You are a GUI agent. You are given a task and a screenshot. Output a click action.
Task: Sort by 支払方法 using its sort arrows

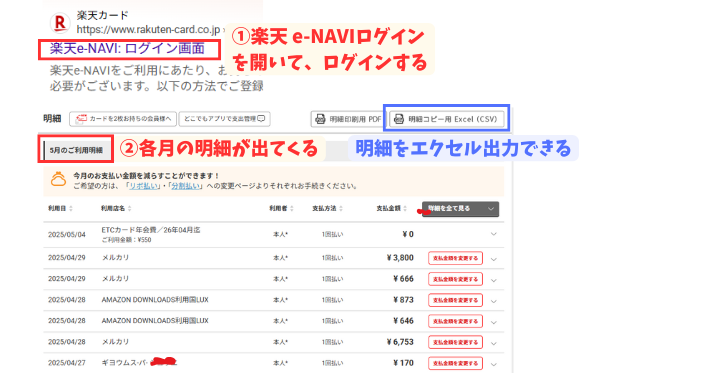click(341, 209)
